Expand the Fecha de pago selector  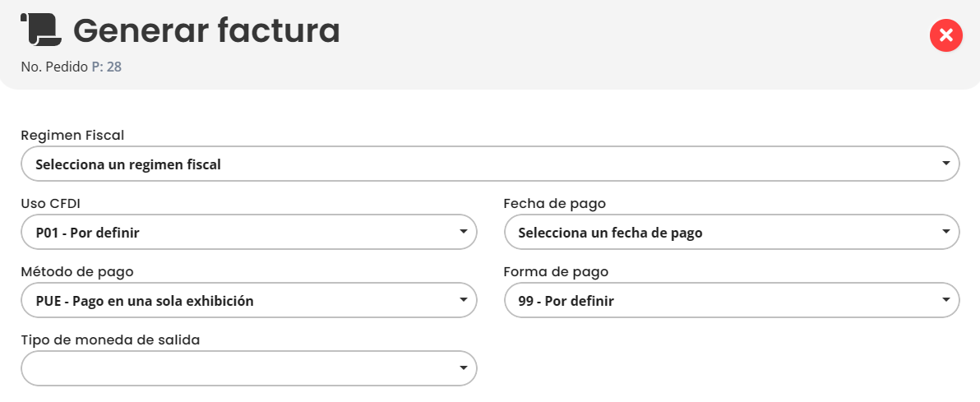pyautogui.click(x=731, y=232)
